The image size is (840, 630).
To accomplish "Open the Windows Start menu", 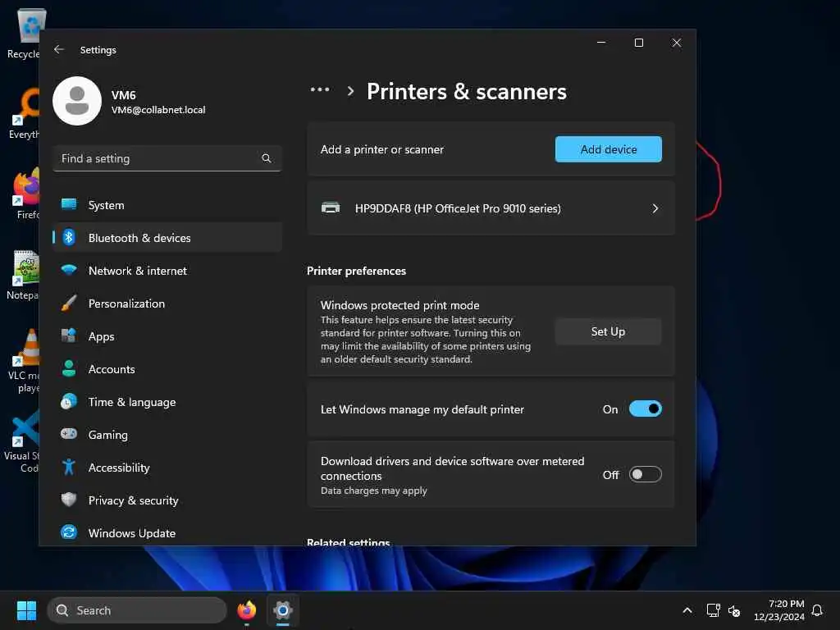I will coord(26,610).
